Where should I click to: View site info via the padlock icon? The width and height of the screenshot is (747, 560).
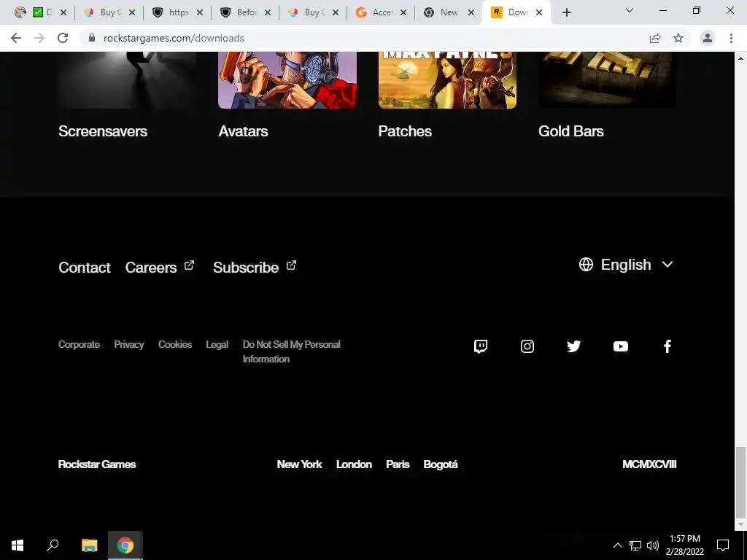pos(92,38)
